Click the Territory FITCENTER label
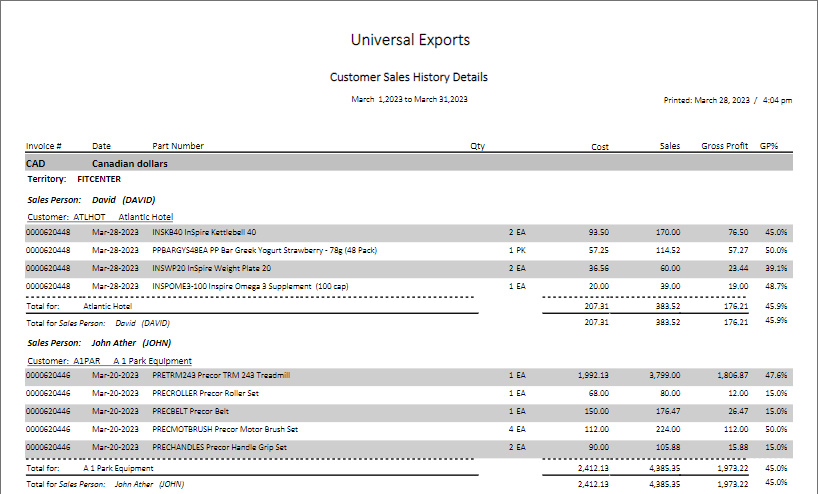Viewport: 818px width, 494px height. click(x=74, y=180)
